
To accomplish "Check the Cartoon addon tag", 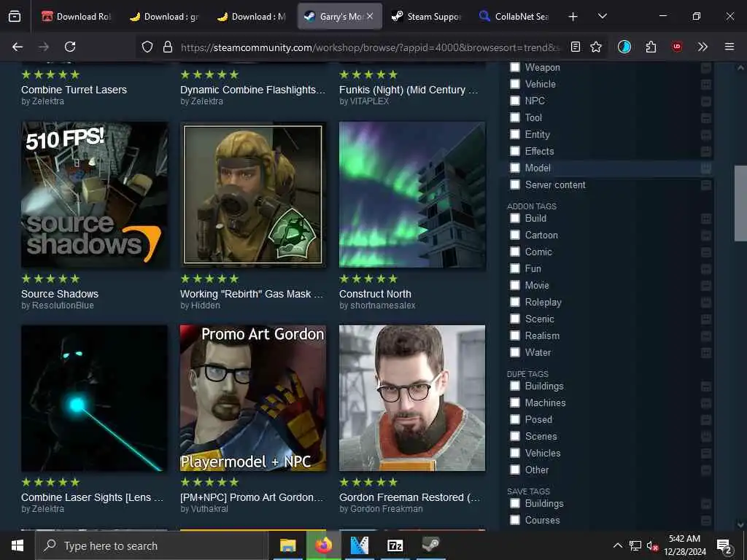I will (x=514, y=235).
